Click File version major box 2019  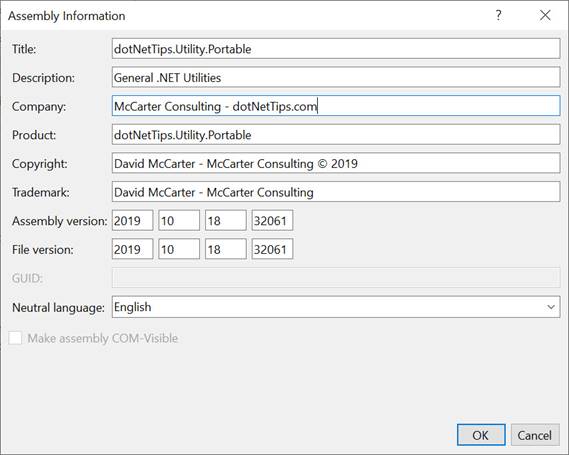click(x=132, y=249)
